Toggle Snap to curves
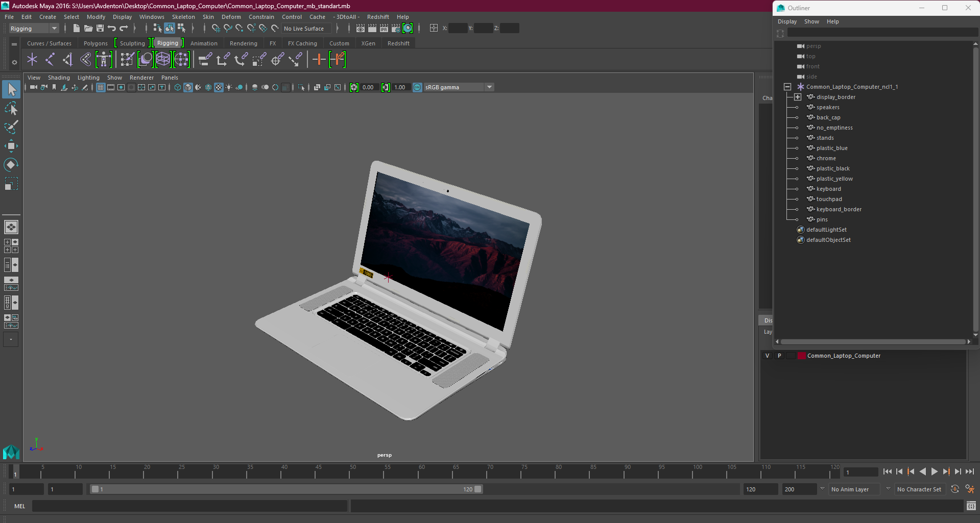 [x=228, y=29]
